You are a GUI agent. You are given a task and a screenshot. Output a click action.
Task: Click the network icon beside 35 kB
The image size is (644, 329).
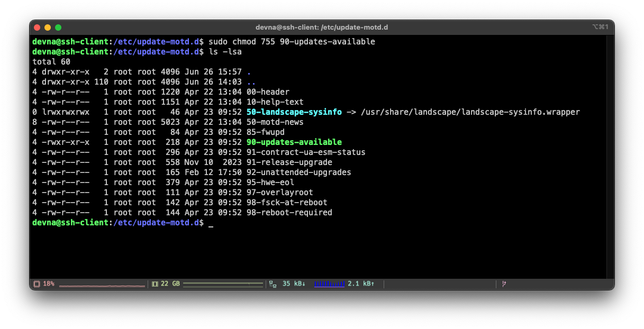273,284
